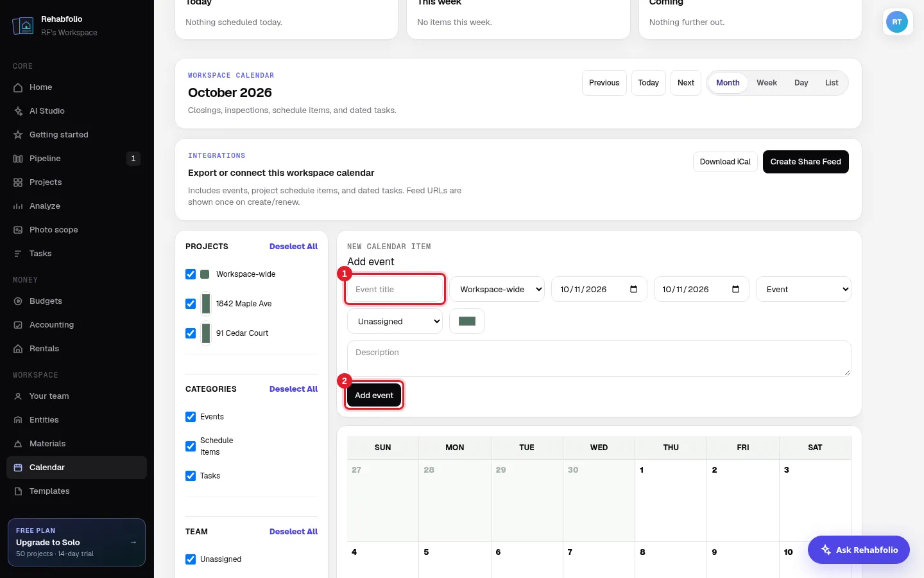The image size is (924, 578).
Task: Click the Event title input field
Action: click(x=395, y=289)
